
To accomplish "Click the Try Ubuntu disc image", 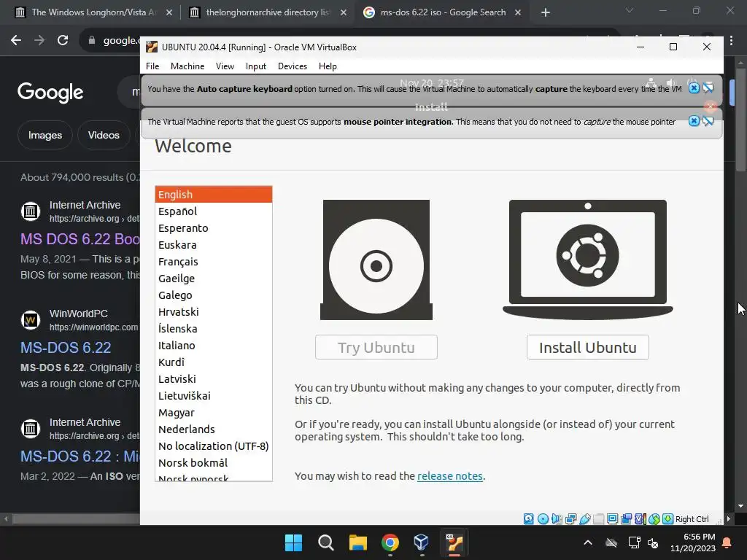I will [376, 260].
